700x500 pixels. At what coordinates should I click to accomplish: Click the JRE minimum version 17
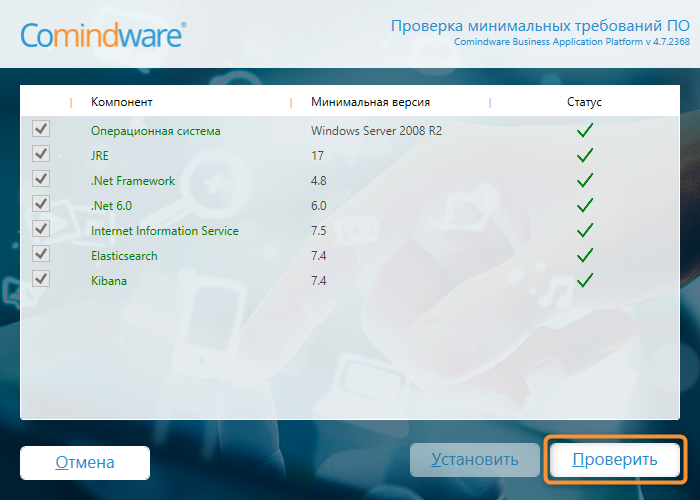point(317,156)
